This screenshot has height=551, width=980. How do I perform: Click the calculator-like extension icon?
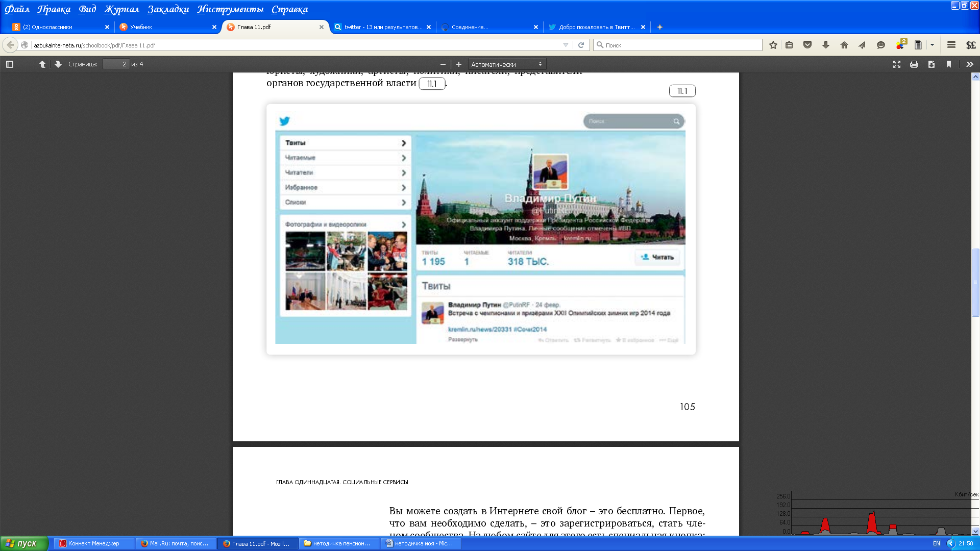tap(918, 45)
